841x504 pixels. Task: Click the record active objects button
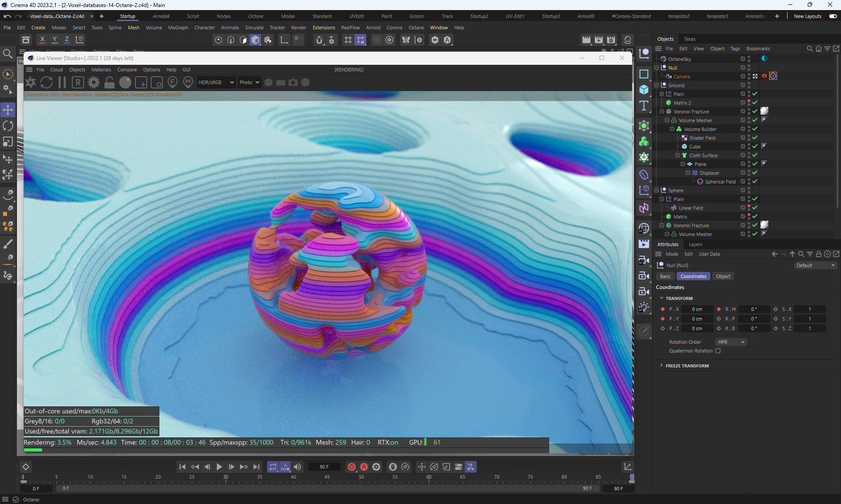[x=351, y=467]
